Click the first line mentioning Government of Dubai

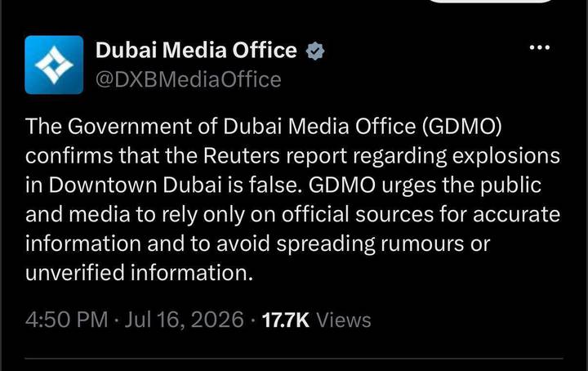point(263,127)
